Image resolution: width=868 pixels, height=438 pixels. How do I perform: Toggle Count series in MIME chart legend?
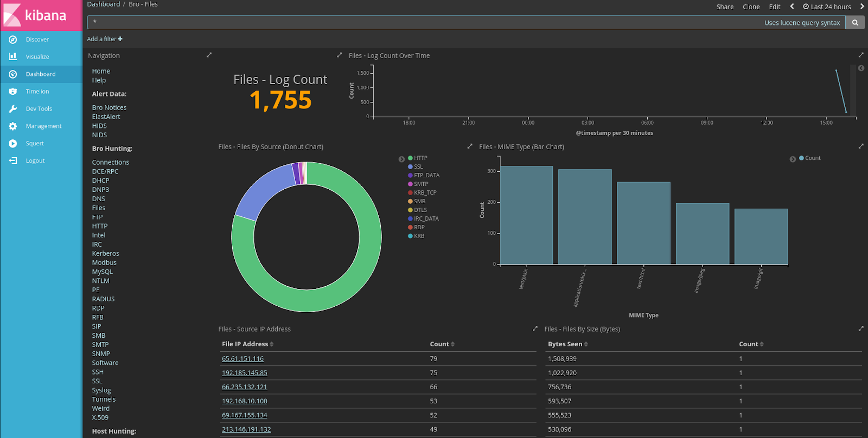pyautogui.click(x=810, y=158)
